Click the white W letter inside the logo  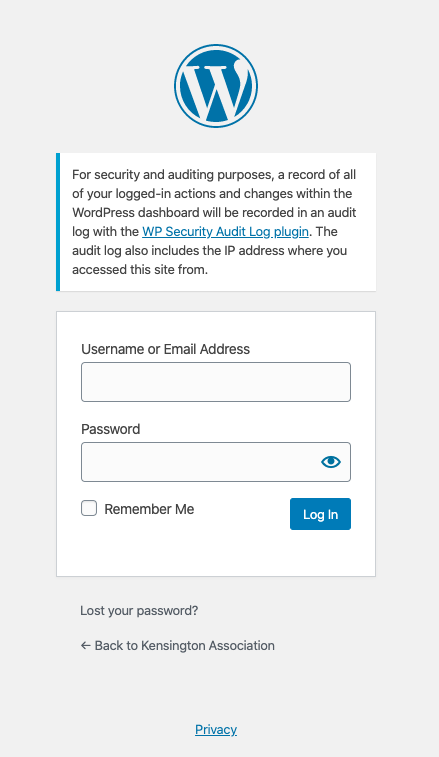point(216,87)
